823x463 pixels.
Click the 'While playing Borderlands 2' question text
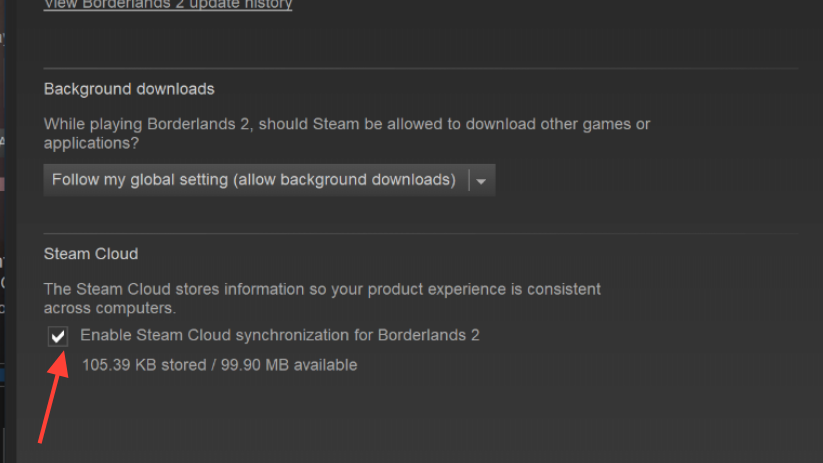[x=346, y=133]
